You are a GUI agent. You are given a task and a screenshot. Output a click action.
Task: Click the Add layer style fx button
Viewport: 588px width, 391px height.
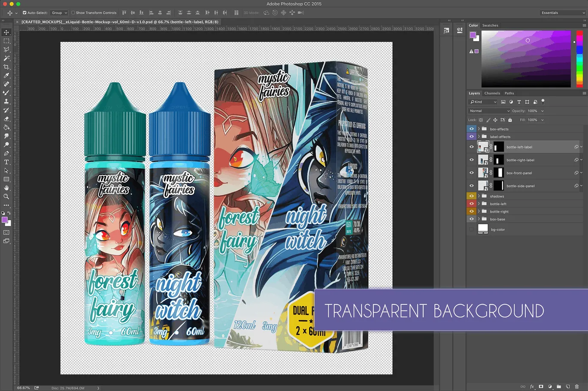[x=532, y=387]
